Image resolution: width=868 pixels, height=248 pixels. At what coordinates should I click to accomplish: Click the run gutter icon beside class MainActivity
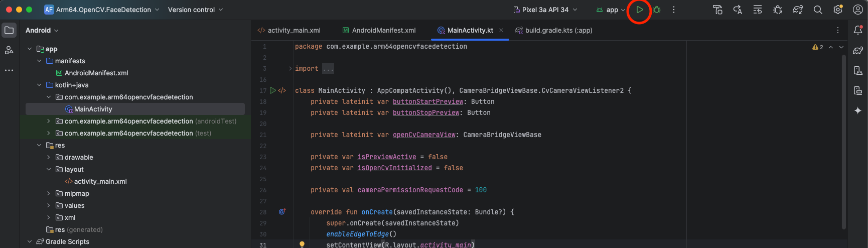pos(272,91)
